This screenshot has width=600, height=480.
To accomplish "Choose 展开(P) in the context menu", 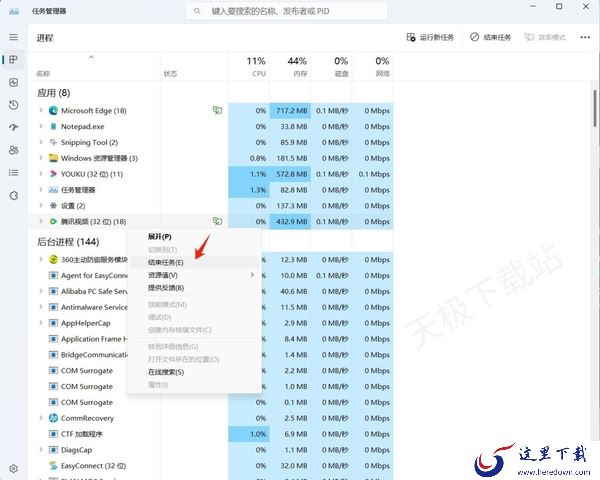I will pyautogui.click(x=160, y=237).
